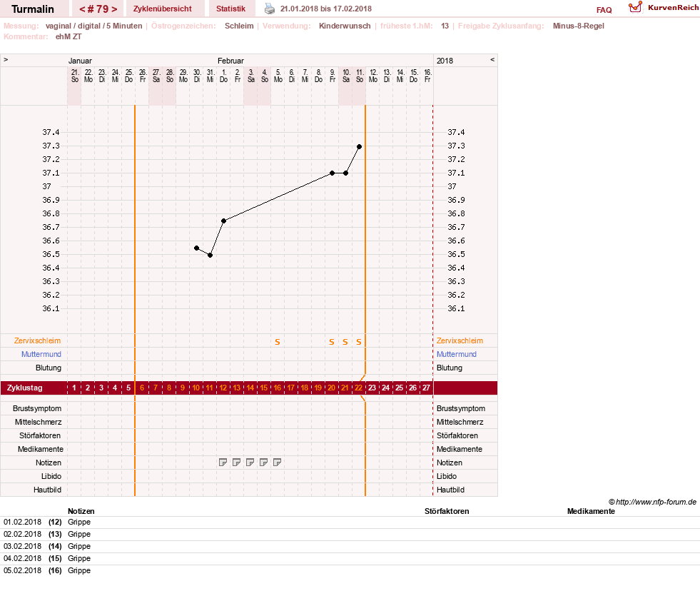The image size is (700, 596).
Task: Open the Zyklenübersicht tab
Action: [x=163, y=9]
